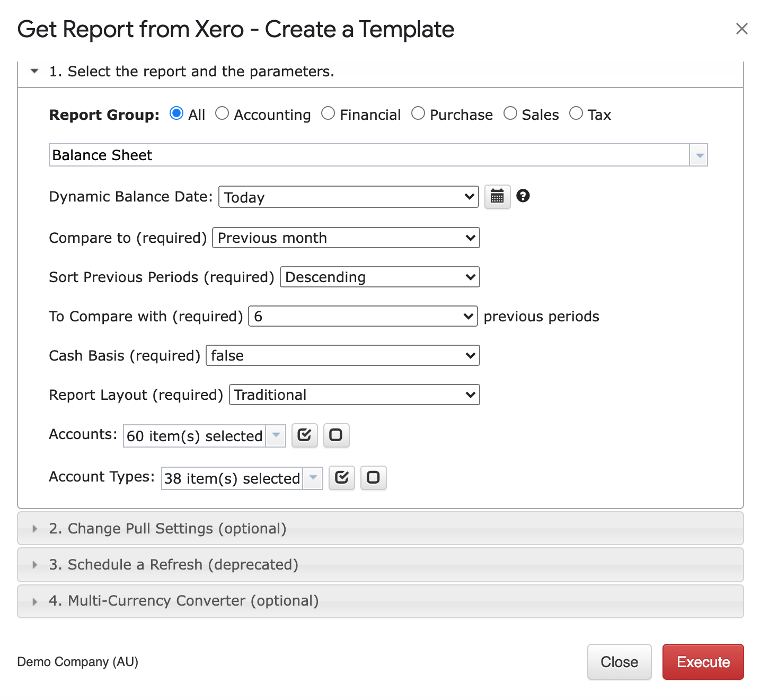
Task: Pick the Purchase report group radio
Action: pos(418,113)
